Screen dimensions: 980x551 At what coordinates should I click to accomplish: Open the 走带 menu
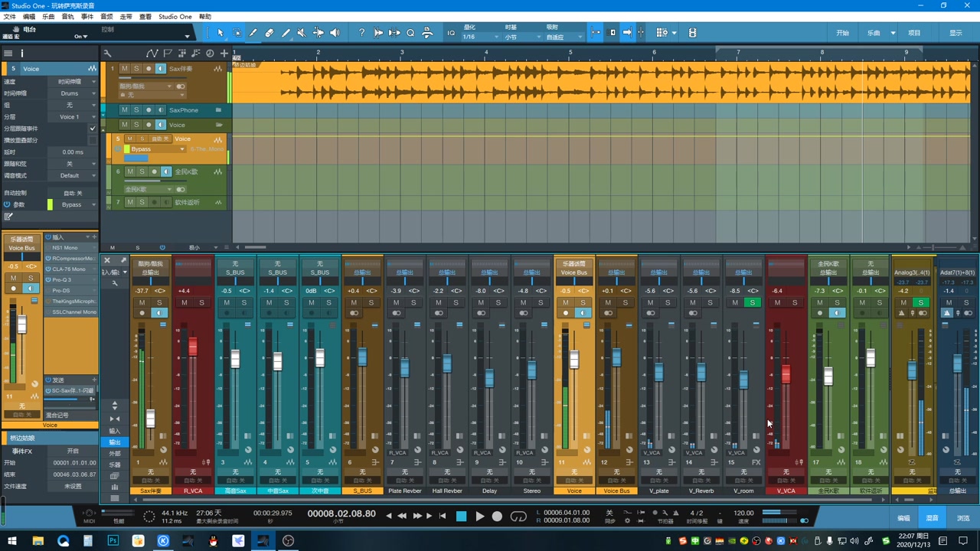pyautogui.click(x=126, y=16)
